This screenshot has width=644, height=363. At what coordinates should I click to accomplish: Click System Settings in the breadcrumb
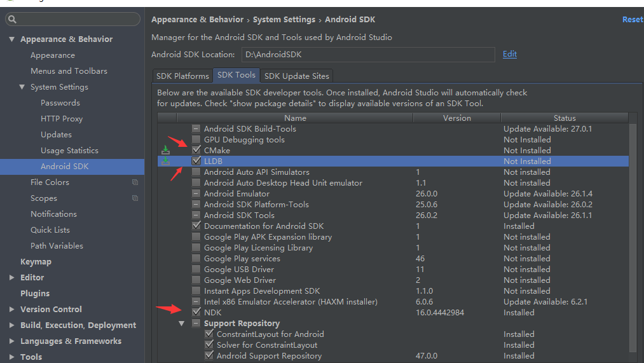tap(284, 19)
